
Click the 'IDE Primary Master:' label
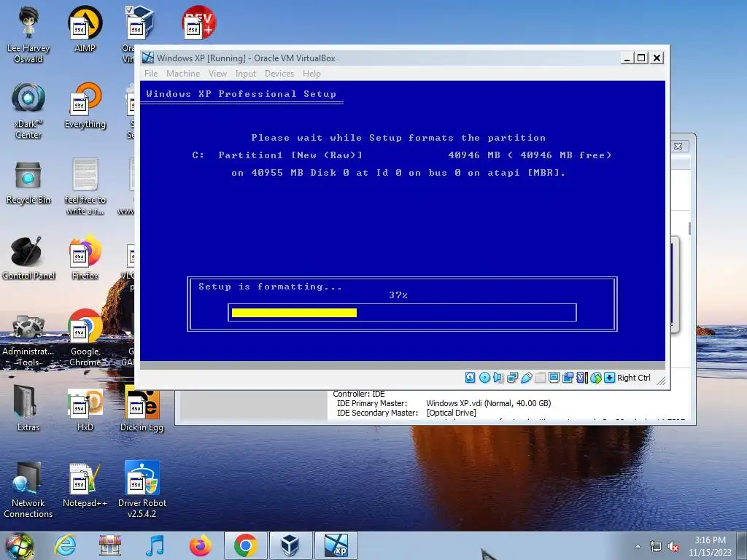click(372, 403)
